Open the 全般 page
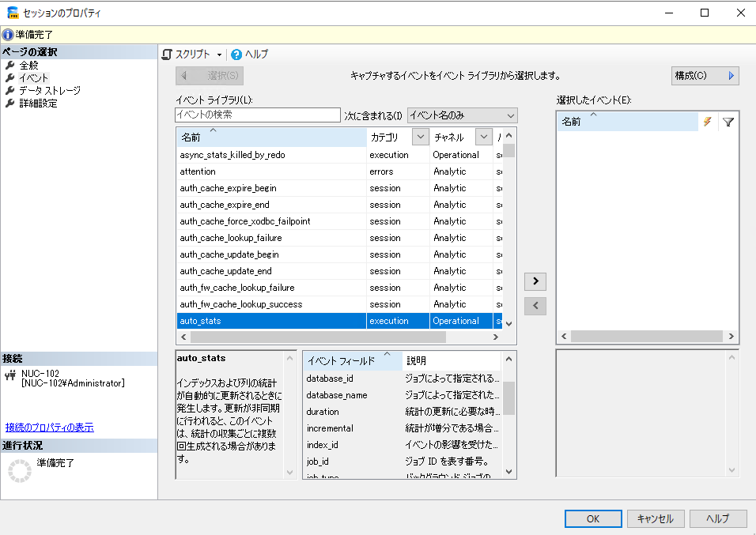The image size is (756, 535). [x=28, y=65]
